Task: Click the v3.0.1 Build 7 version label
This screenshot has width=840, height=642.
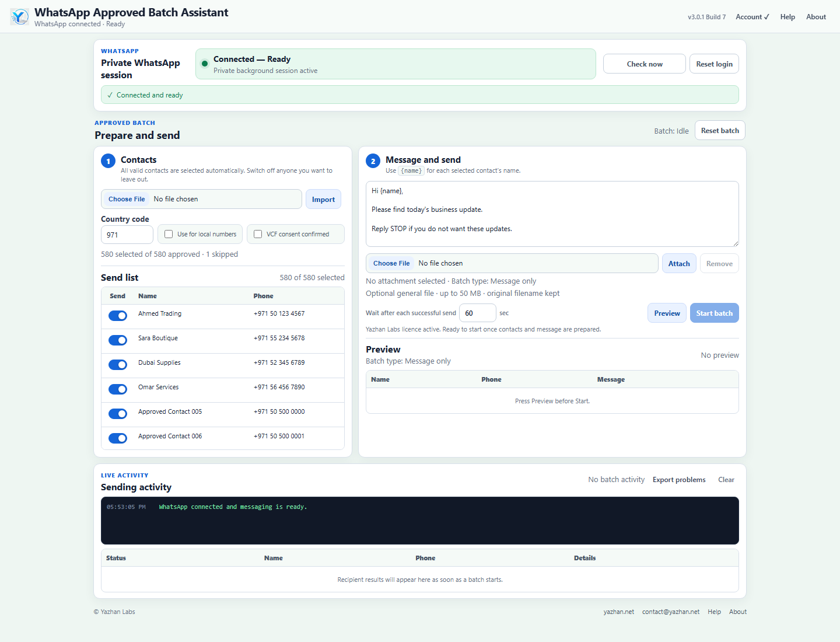Action: tap(706, 17)
